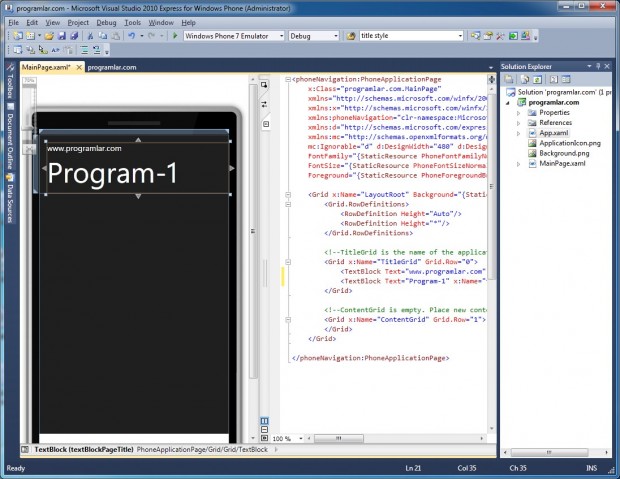
Task: Open the File menu
Action: tap(13, 23)
